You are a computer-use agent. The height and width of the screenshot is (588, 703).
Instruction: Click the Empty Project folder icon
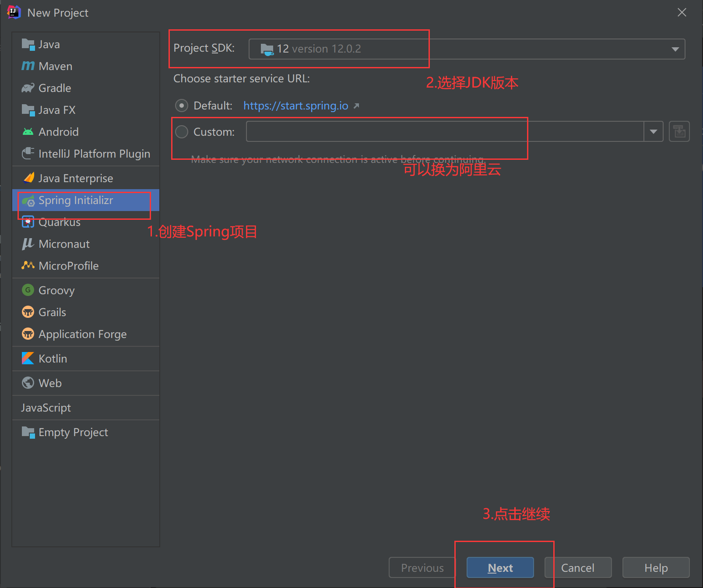click(28, 432)
